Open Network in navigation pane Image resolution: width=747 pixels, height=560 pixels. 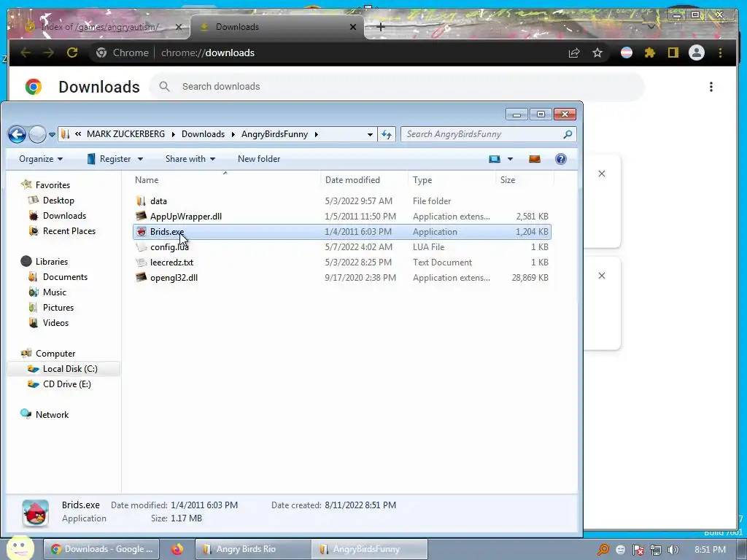52,415
